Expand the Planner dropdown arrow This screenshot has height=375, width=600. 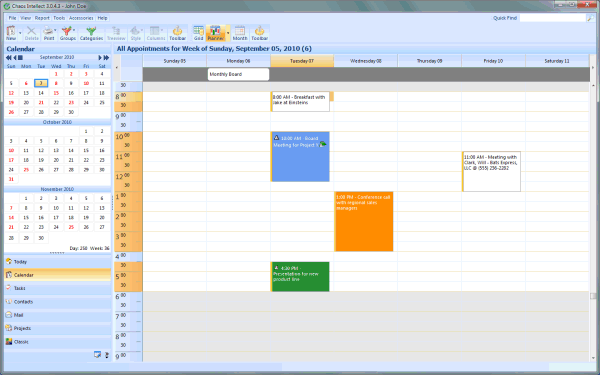click(228, 33)
